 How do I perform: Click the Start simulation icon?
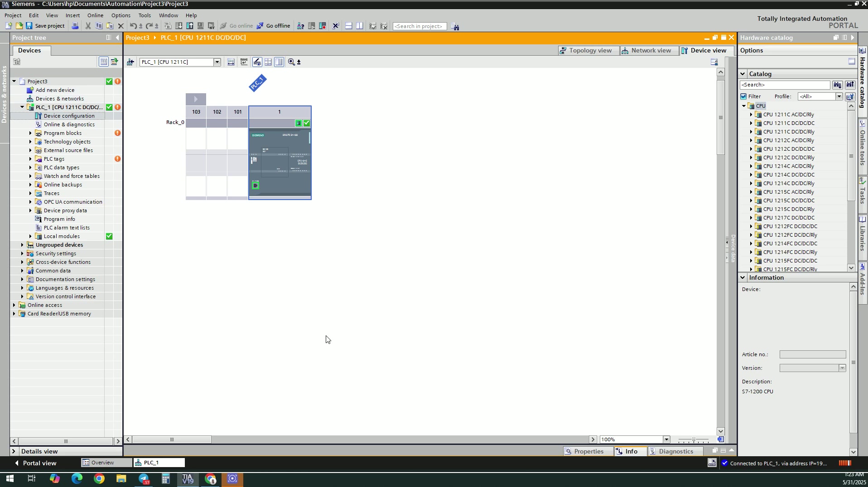click(201, 26)
